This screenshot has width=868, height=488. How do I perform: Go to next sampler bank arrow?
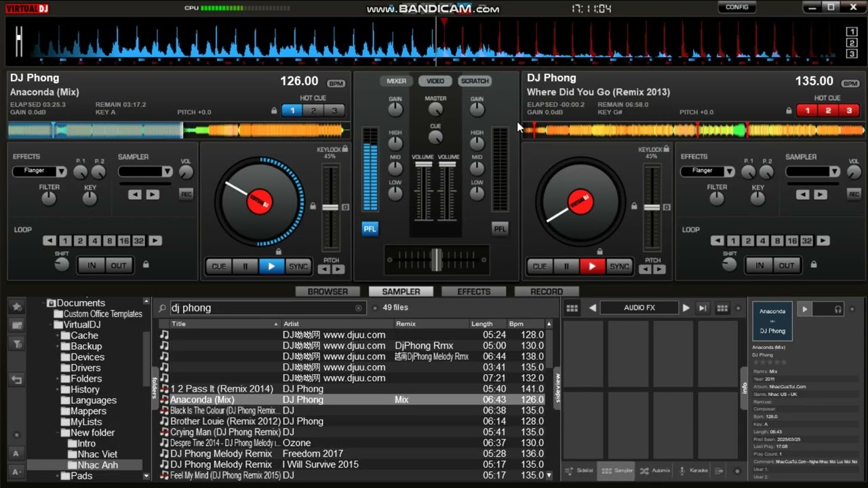pos(686,308)
